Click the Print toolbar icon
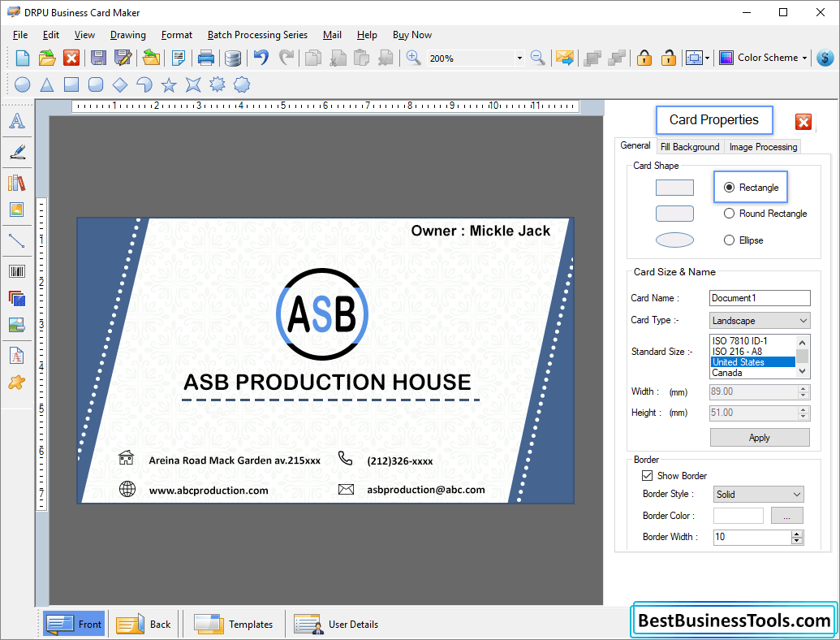Screen dimensions: 840x640 pos(205,58)
